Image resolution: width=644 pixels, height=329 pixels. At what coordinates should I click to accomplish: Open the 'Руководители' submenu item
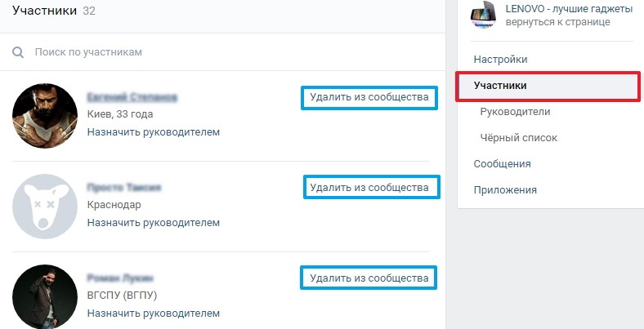[x=515, y=112]
